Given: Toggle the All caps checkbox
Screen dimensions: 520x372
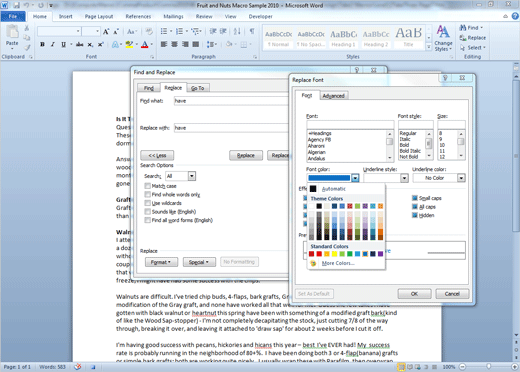Looking at the screenshot, I should [x=415, y=207].
